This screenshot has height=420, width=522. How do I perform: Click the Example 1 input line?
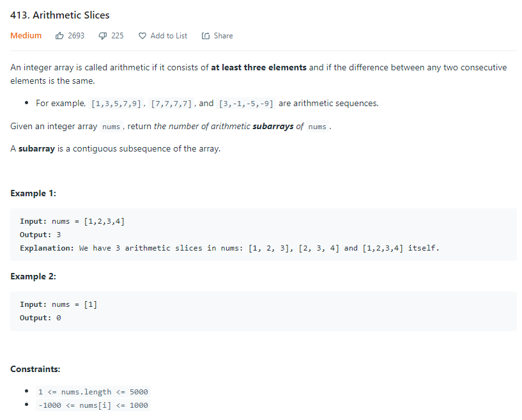tap(72, 221)
